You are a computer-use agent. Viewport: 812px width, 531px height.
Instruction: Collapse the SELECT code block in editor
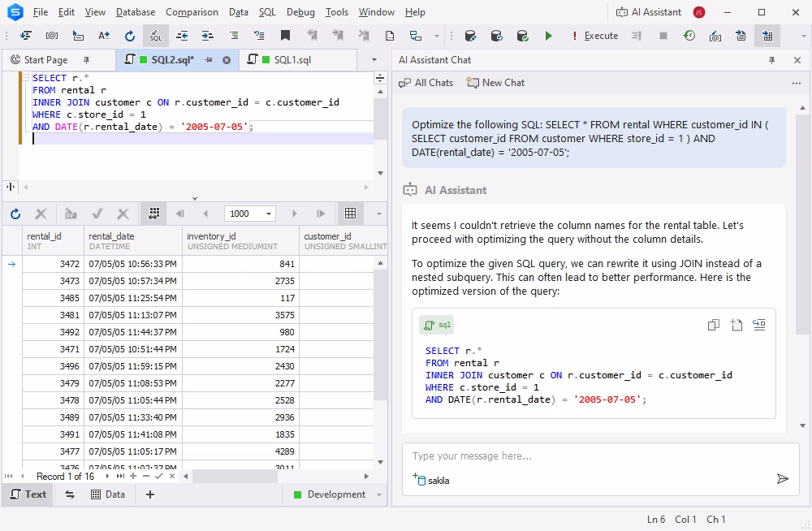click(x=25, y=78)
